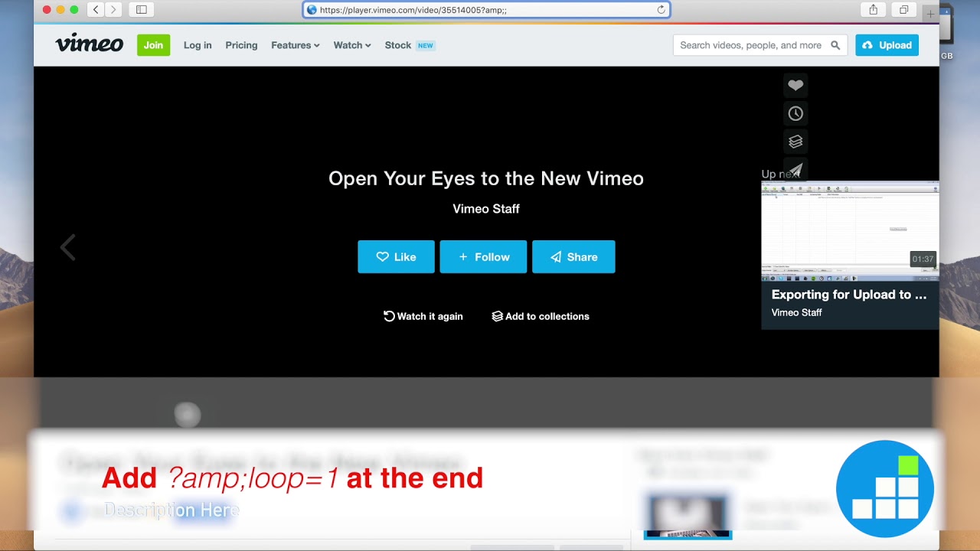Click the blue Follow button
Image resolution: width=980 pixels, height=551 pixels.
[483, 257]
